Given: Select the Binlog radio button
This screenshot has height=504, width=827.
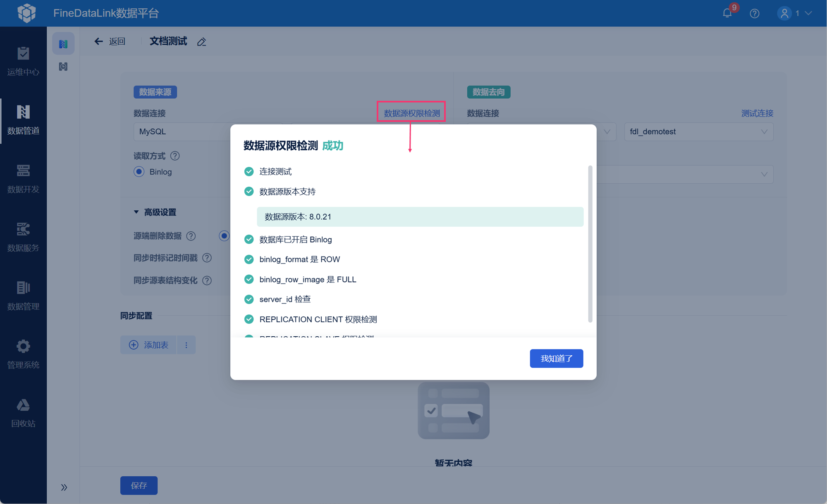Looking at the screenshot, I should pos(139,172).
